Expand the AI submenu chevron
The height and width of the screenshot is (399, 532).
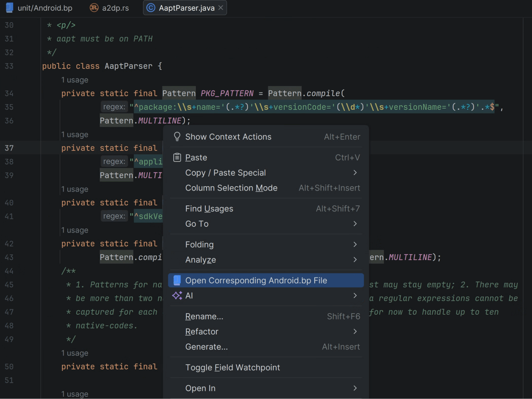click(x=355, y=296)
